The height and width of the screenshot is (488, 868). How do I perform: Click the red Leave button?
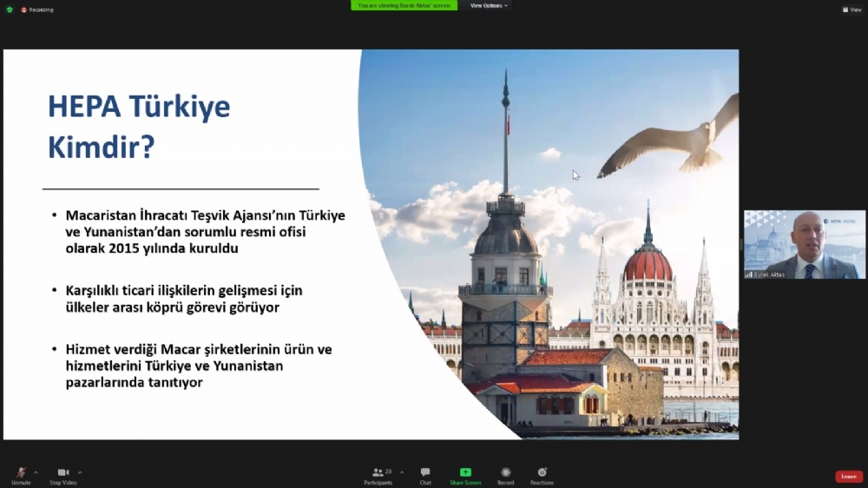point(849,477)
